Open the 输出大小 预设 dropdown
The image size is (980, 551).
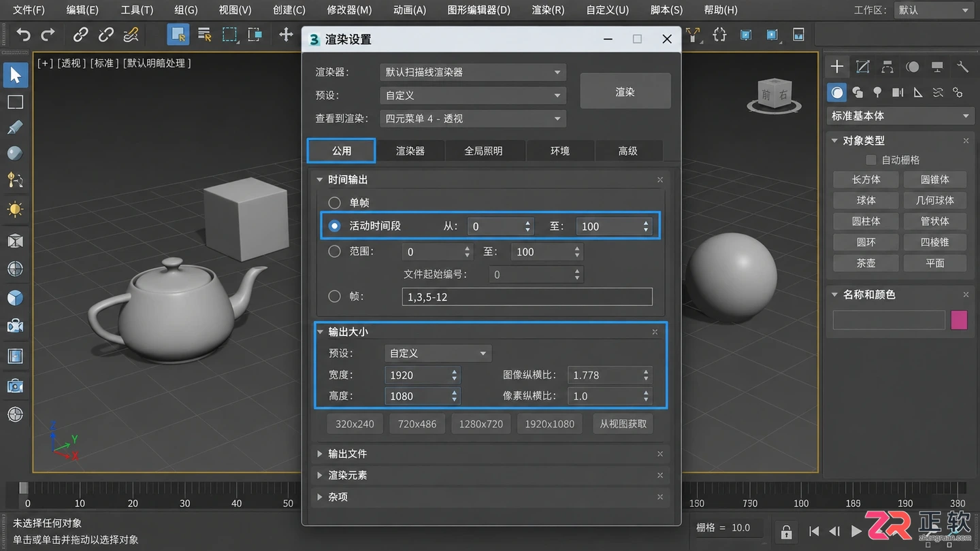click(438, 353)
